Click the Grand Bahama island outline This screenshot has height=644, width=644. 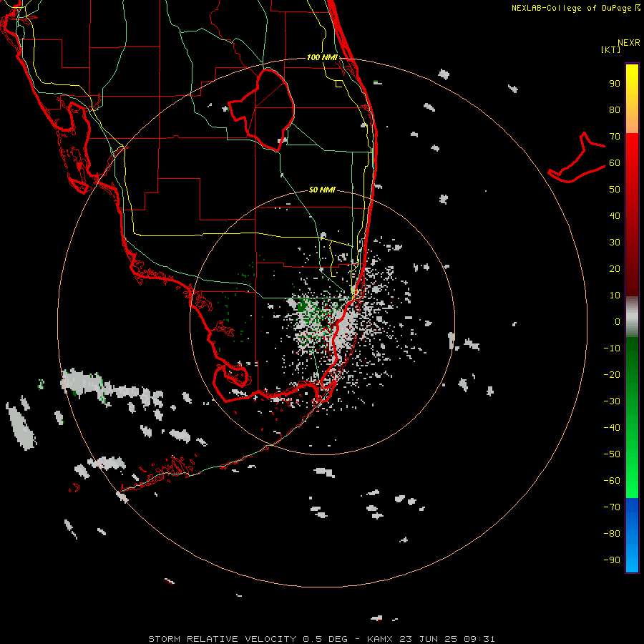point(577,157)
